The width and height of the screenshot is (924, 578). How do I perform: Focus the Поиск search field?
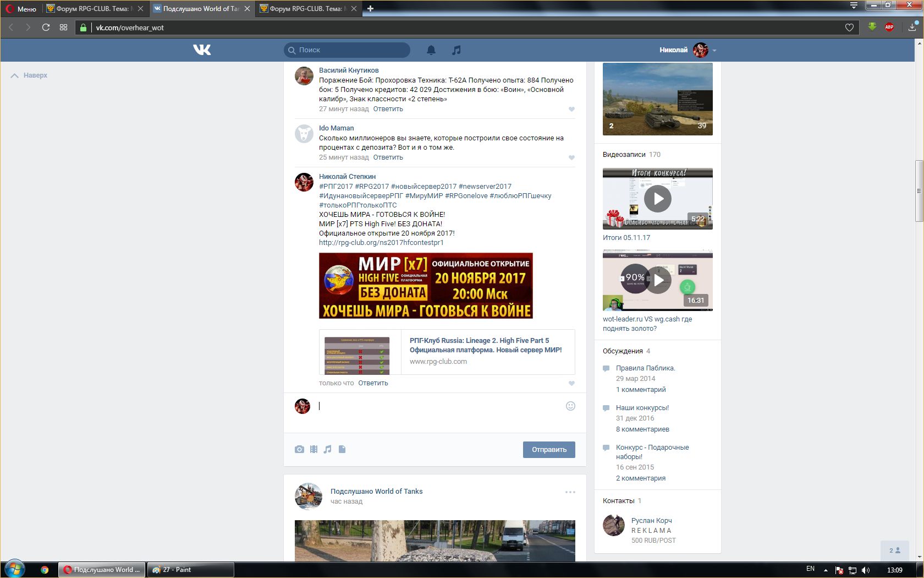(x=347, y=50)
